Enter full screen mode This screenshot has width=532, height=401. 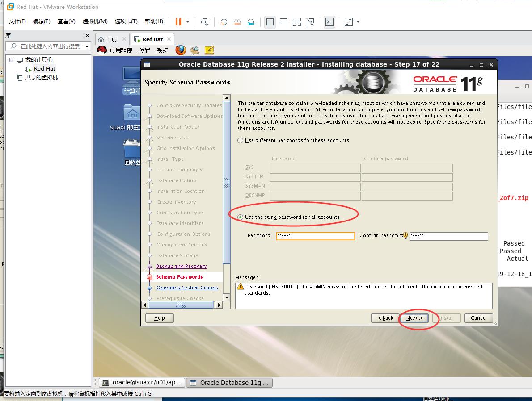point(297,22)
